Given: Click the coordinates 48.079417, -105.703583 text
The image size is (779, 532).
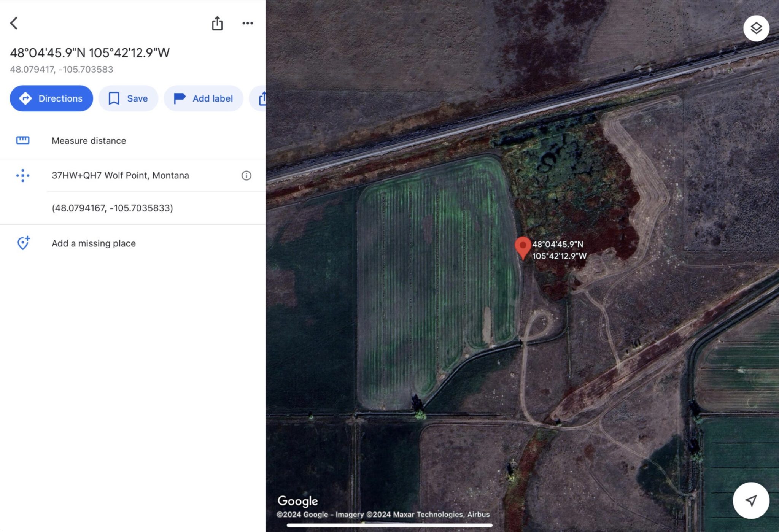Looking at the screenshot, I should 62,69.
